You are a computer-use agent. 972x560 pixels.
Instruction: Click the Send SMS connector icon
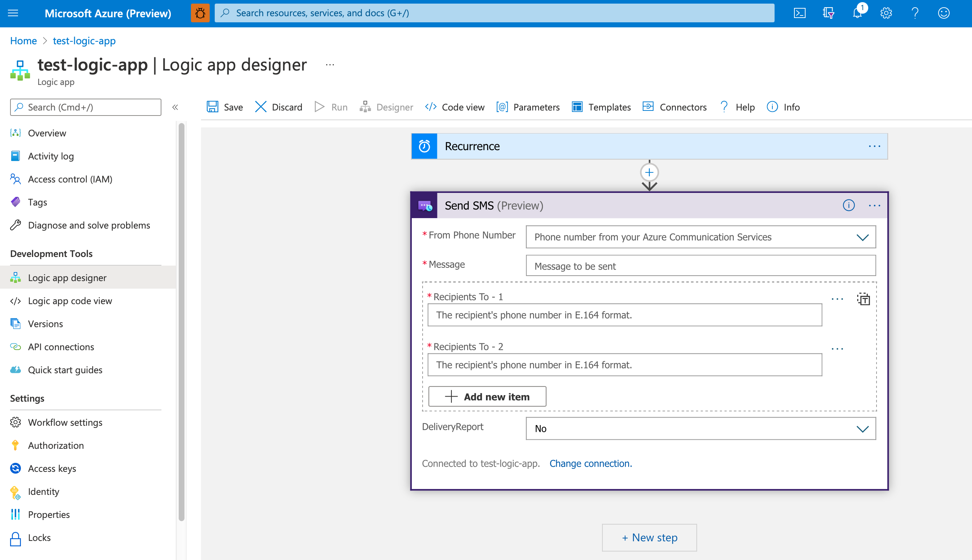(425, 206)
